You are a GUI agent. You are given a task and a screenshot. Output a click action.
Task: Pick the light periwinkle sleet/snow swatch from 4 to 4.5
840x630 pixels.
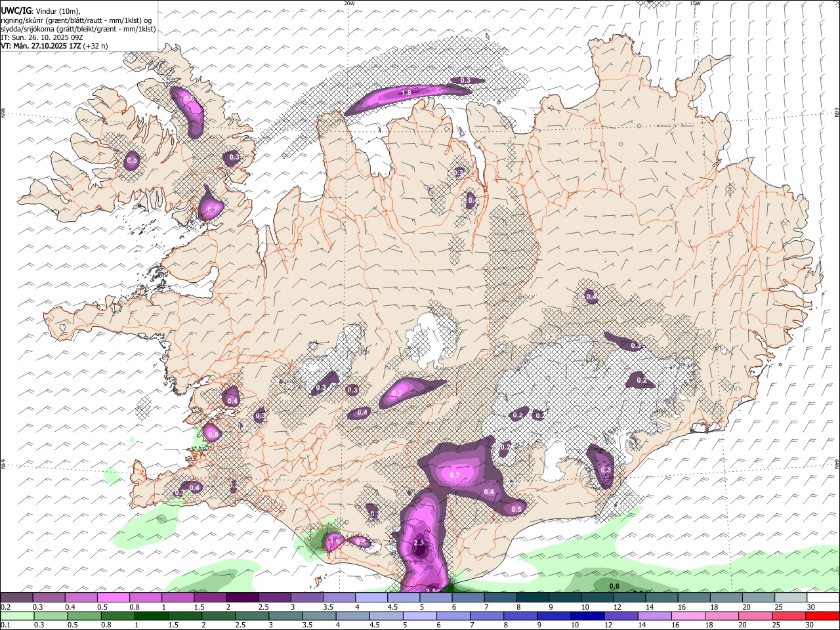[371, 597]
